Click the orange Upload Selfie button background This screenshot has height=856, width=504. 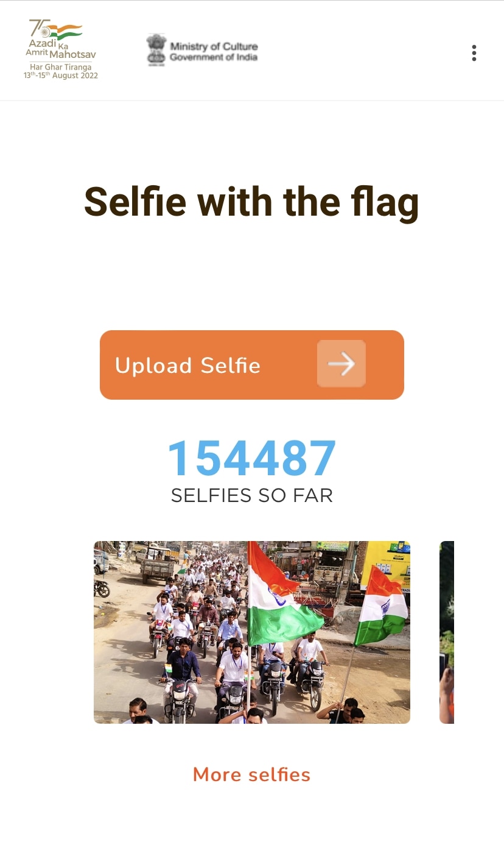point(252,365)
